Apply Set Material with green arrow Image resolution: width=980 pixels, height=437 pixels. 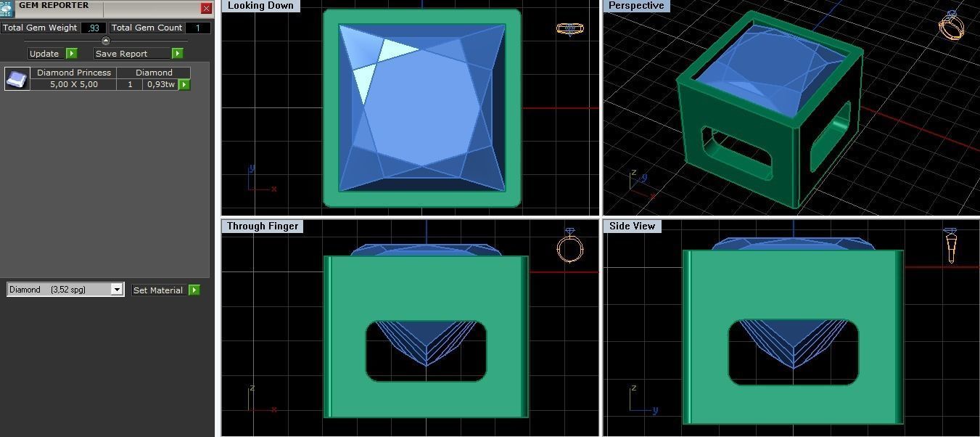194,290
